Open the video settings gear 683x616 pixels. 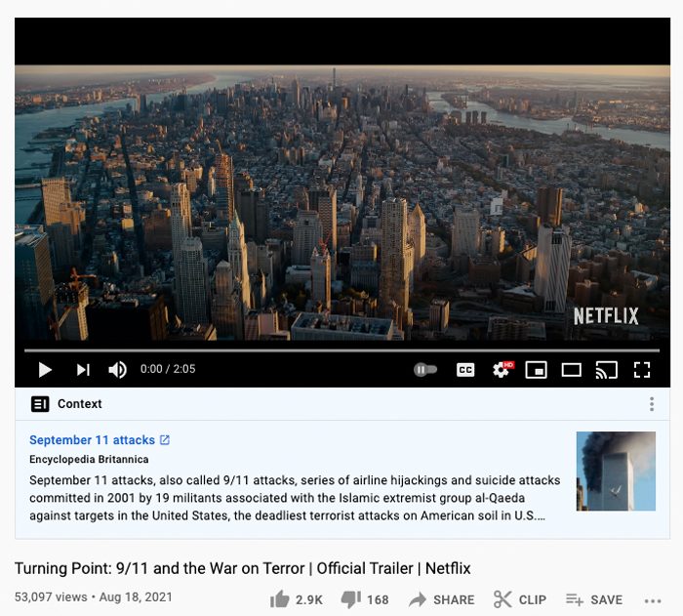click(x=502, y=370)
